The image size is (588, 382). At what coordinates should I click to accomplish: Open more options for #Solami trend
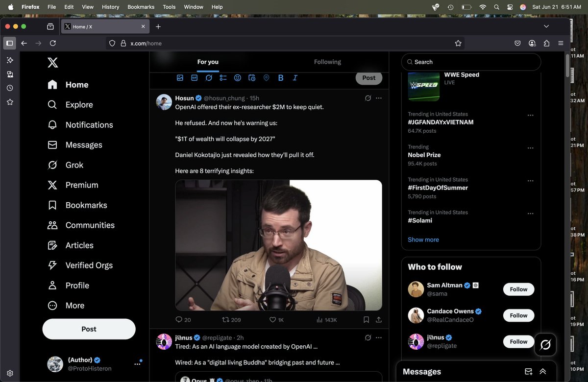tap(530, 214)
